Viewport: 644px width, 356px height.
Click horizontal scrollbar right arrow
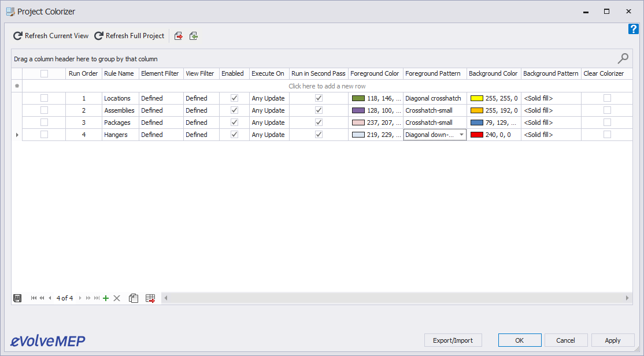click(627, 298)
